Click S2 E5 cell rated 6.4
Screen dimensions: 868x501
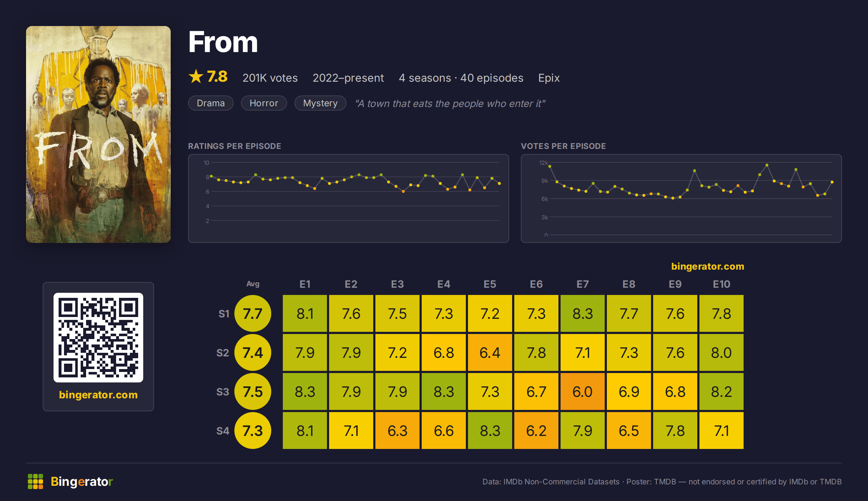tap(490, 352)
